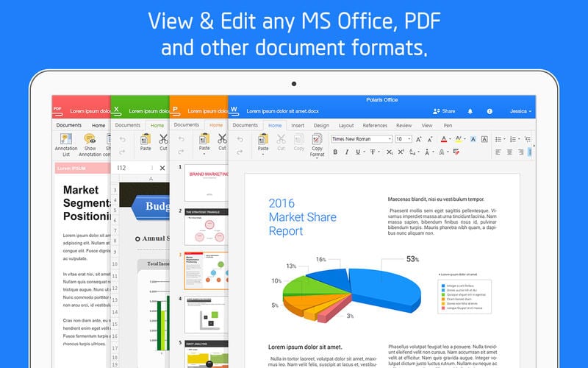Click the Share button
This screenshot has width=588, height=368.
[x=445, y=111]
